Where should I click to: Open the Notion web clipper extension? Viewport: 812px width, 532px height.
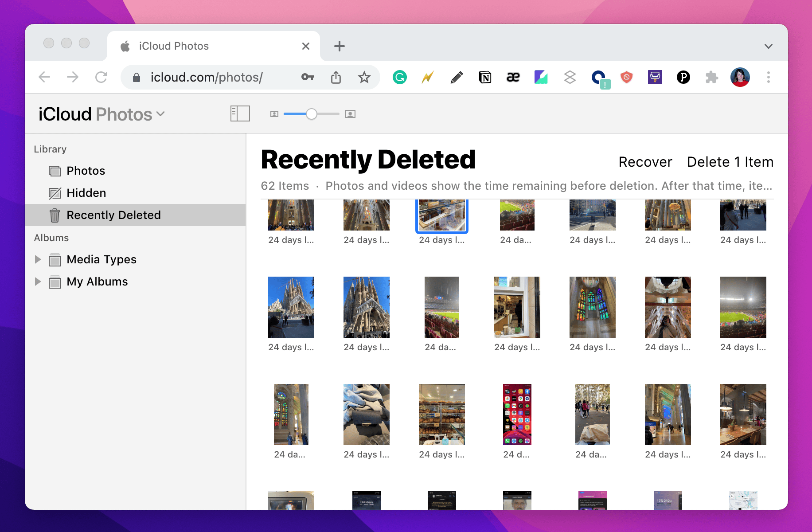[485, 77]
